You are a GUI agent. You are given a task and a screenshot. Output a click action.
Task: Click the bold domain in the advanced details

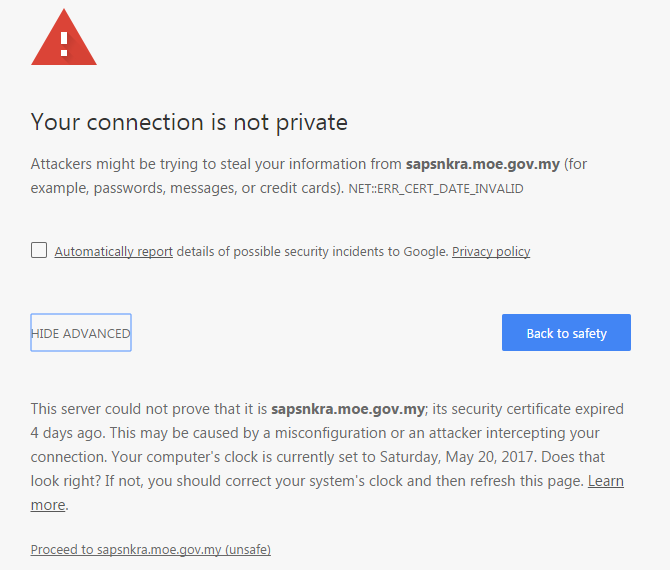[x=349, y=409]
